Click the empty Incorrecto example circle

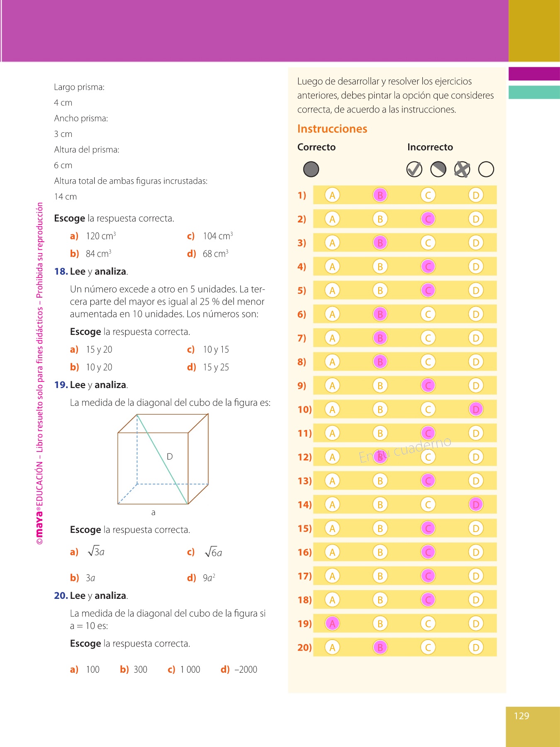point(486,169)
